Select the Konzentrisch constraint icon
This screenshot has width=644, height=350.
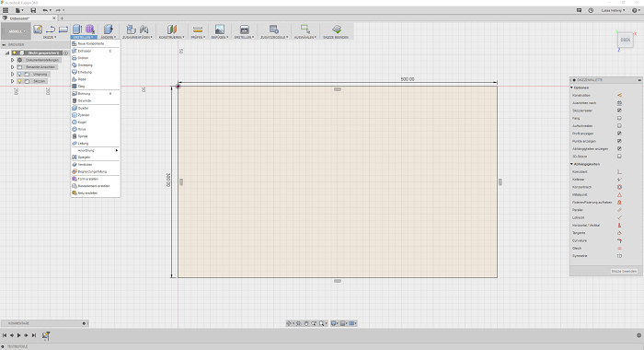[619, 187]
